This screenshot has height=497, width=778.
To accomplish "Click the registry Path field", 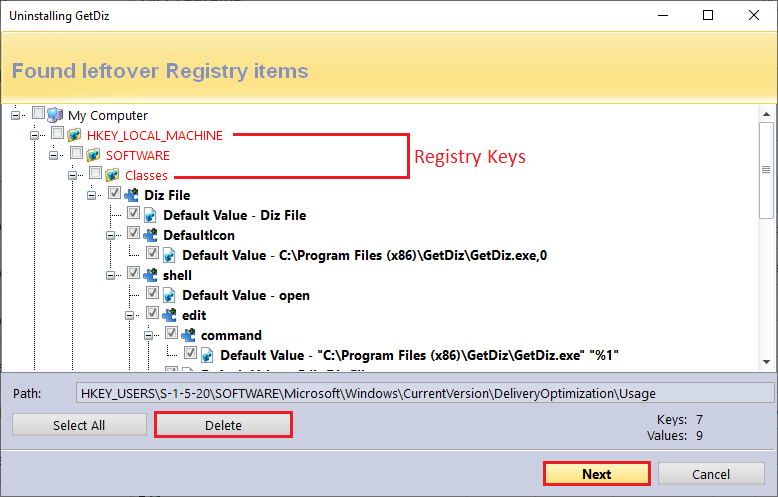I will tap(425, 393).
